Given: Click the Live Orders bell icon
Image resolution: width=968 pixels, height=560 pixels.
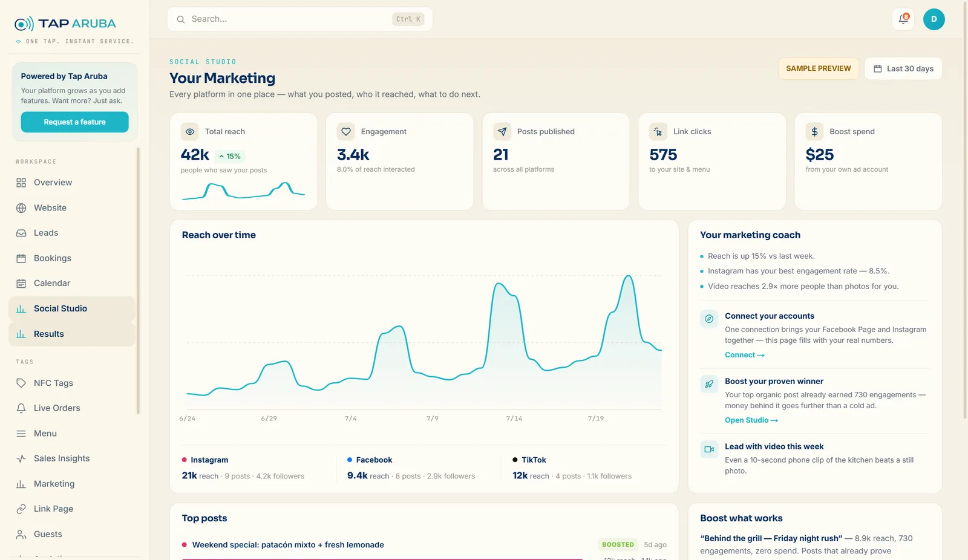Looking at the screenshot, I should click(21, 408).
